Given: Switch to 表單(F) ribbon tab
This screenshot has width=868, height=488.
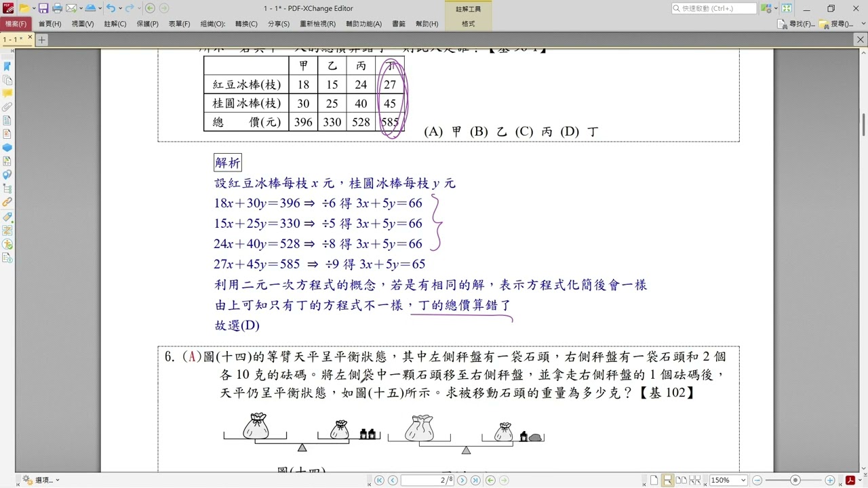Looking at the screenshot, I should point(179,24).
